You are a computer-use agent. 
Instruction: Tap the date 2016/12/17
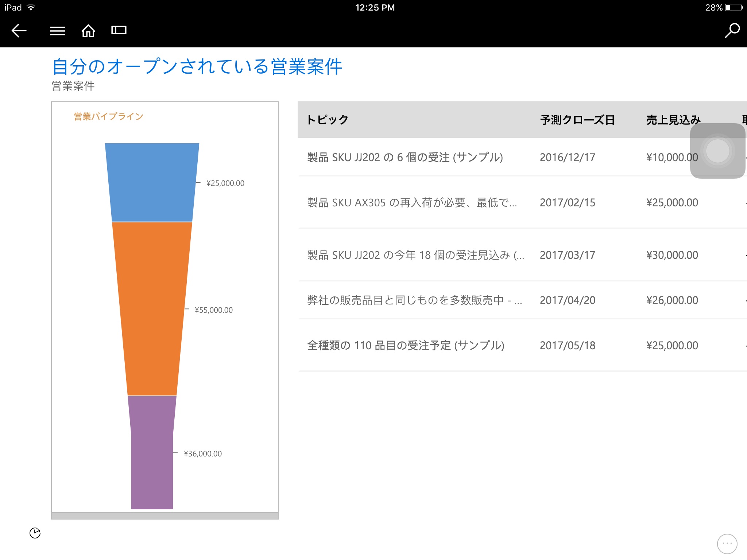[x=568, y=157]
